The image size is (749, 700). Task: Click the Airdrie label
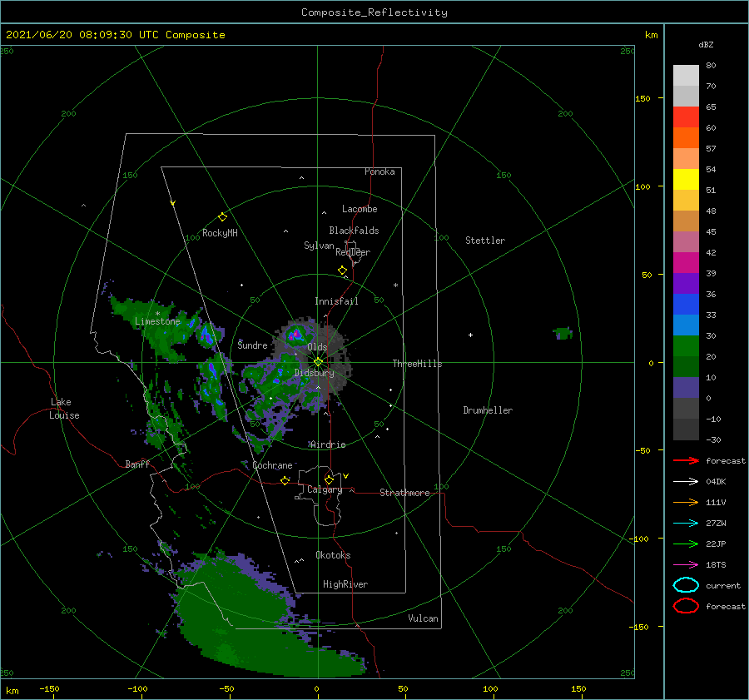[328, 444]
